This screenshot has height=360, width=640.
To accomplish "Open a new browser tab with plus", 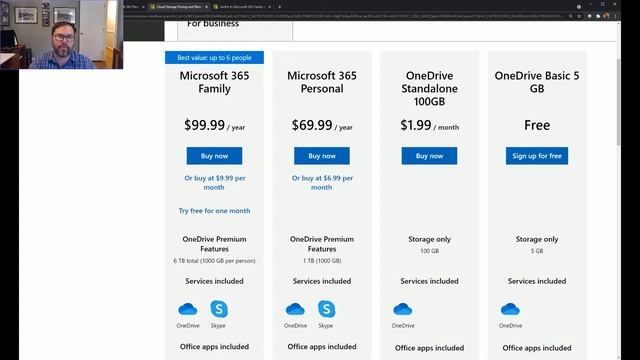I will 280,7.
